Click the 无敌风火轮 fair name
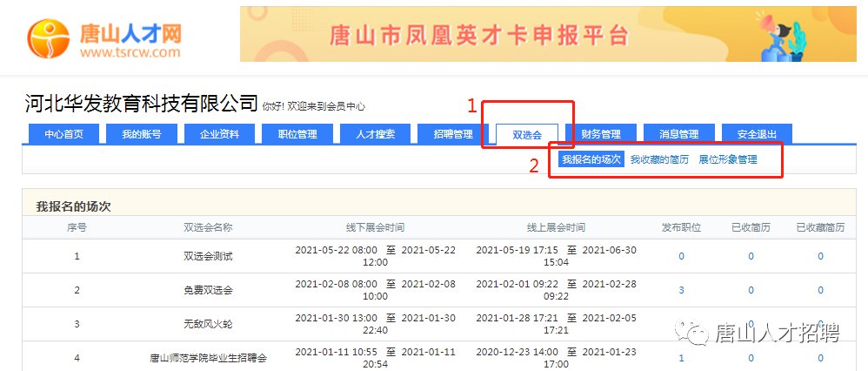 [x=208, y=324]
